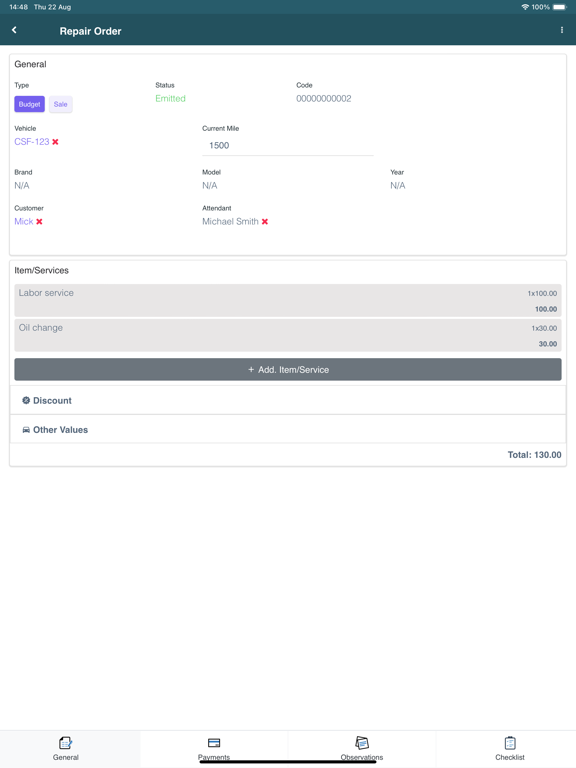Switch to the Checklist tab
Screen dimensions: 576x768
tap(509, 749)
